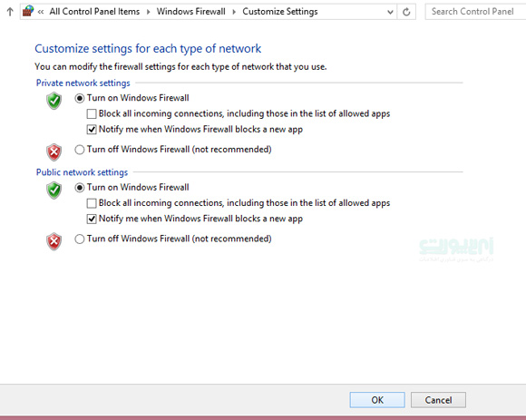This screenshot has width=526, height=420.
Task: Expand hidden breadcrumb locations via double chevron
Action: click(41, 12)
